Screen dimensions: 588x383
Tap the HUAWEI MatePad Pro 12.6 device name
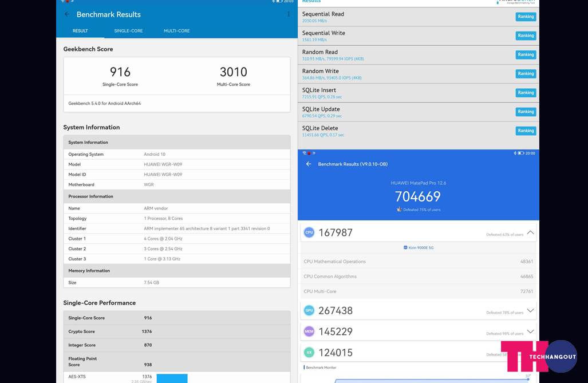[419, 183]
